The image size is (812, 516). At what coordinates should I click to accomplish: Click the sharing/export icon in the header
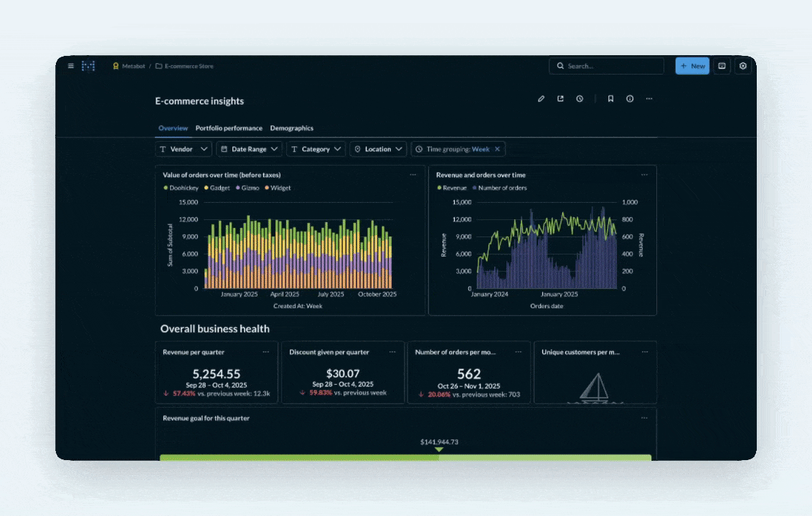pyautogui.click(x=560, y=98)
